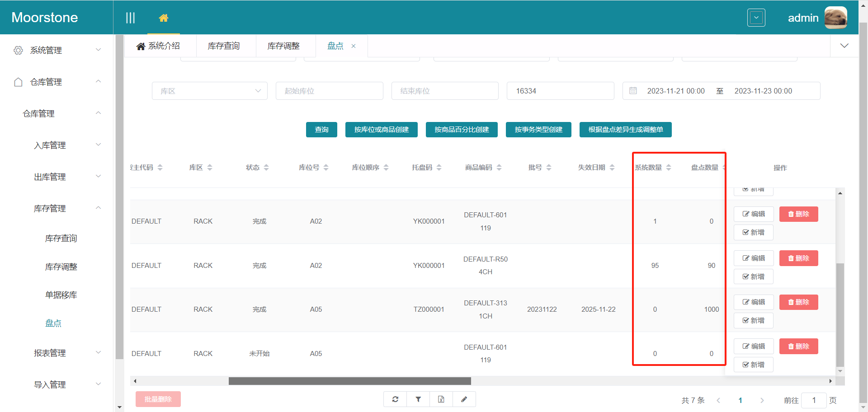
Task: Open the calendar icon in date range
Action: pyautogui.click(x=633, y=91)
